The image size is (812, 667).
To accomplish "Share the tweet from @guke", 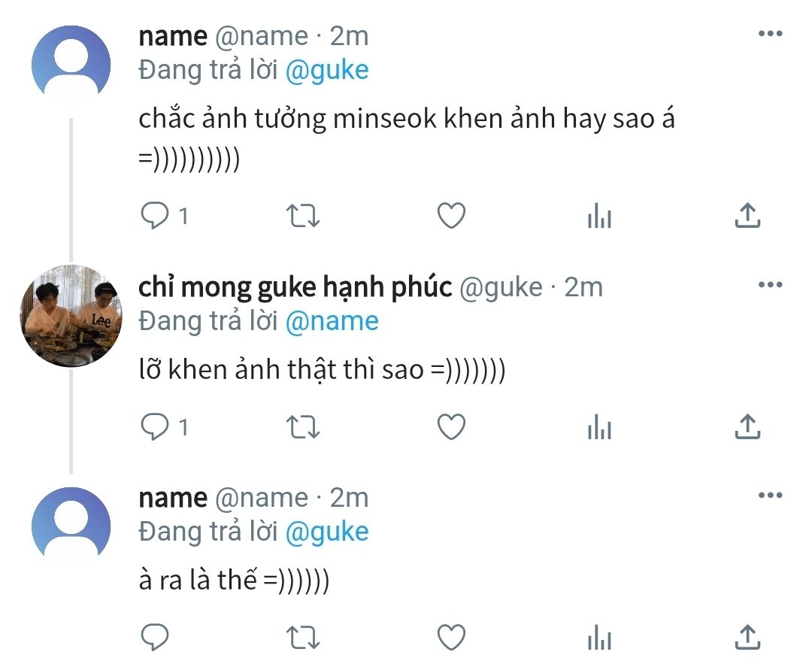I will coord(747,427).
